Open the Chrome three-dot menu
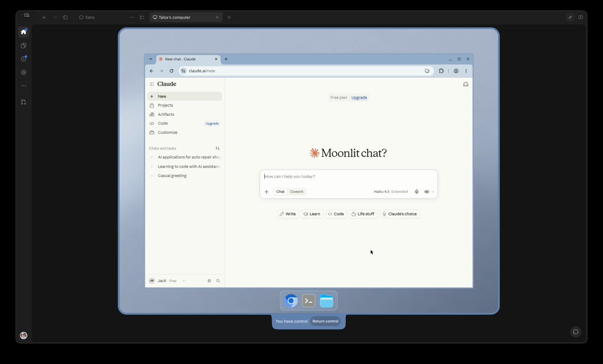This screenshot has width=603, height=364. click(x=466, y=71)
